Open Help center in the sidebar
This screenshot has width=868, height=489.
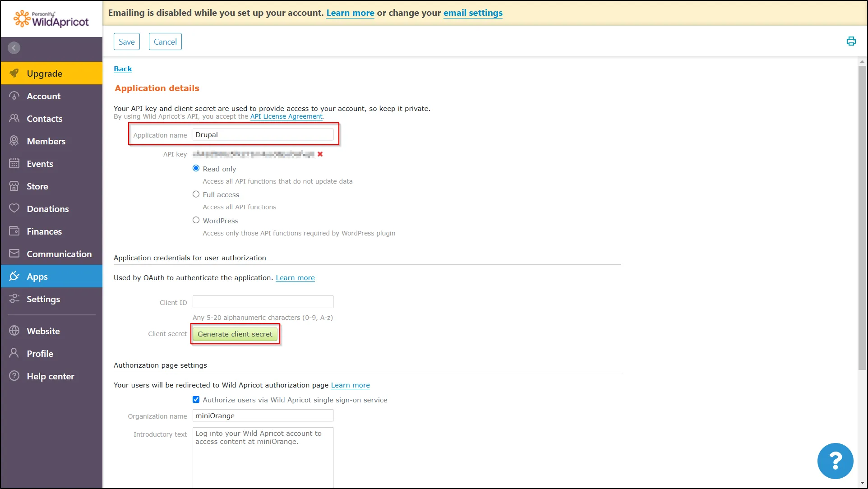[x=51, y=376]
